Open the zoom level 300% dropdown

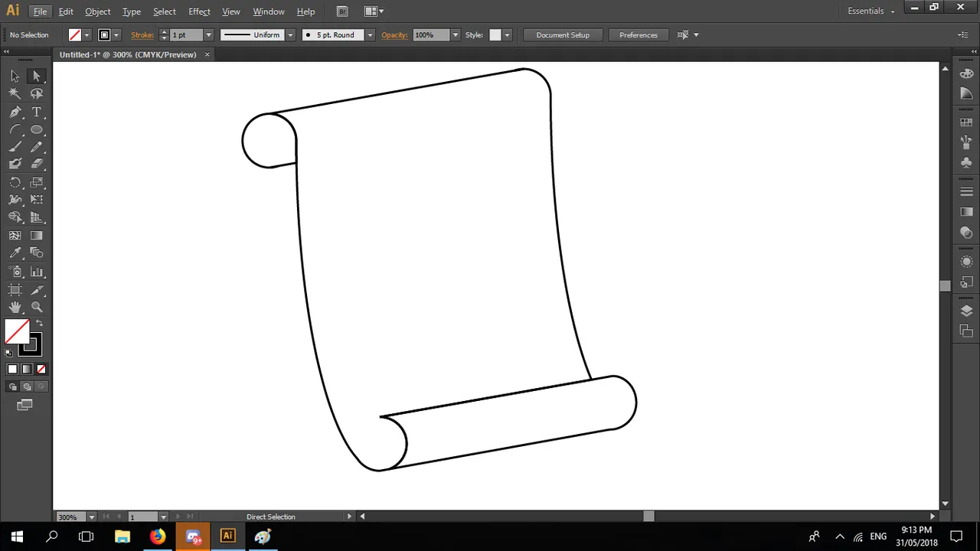point(92,517)
